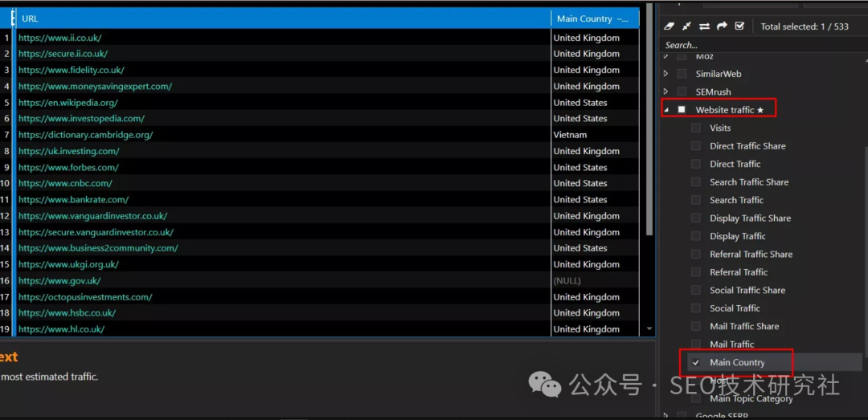Open the https://www.ii.co.uk/ link
This screenshot has width=868, height=420.
tap(59, 38)
